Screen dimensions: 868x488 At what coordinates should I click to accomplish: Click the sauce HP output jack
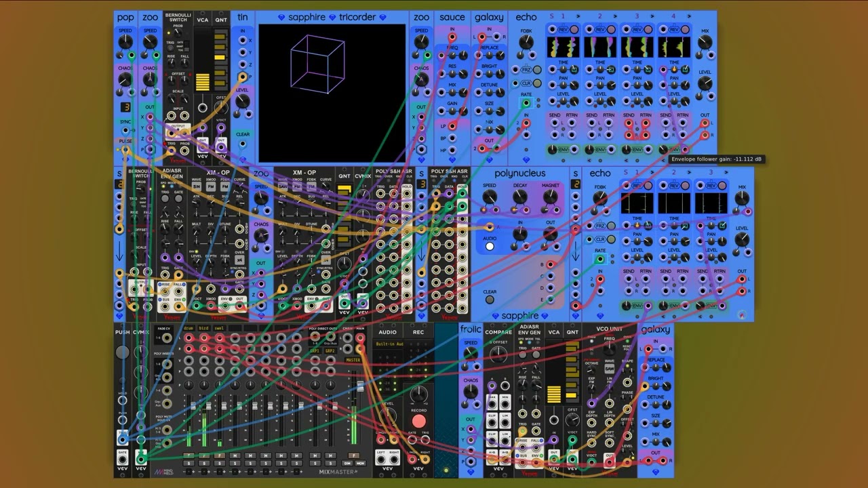coord(452,150)
